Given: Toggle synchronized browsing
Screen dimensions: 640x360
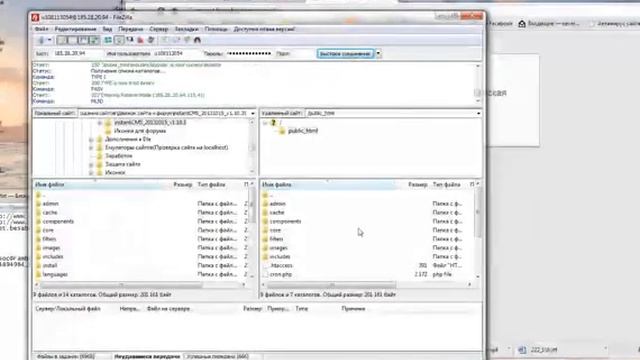Looking at the screenshot, I should 187,40.
